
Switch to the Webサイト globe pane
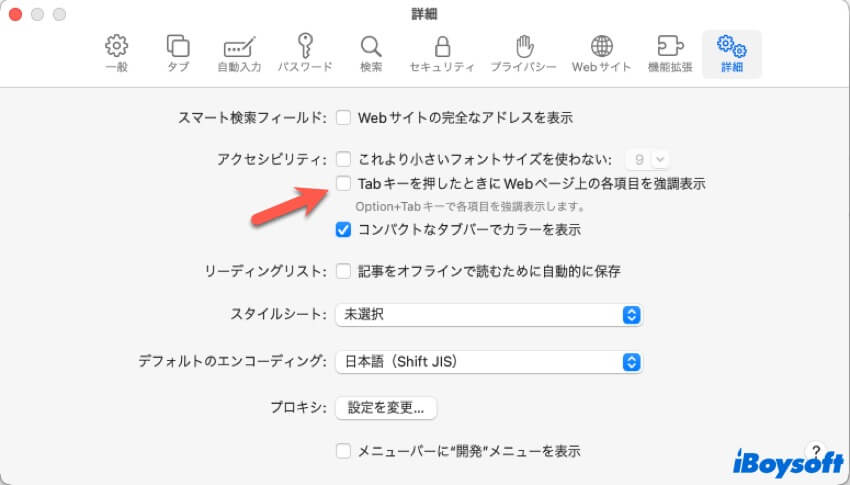(x=602, y=53)
